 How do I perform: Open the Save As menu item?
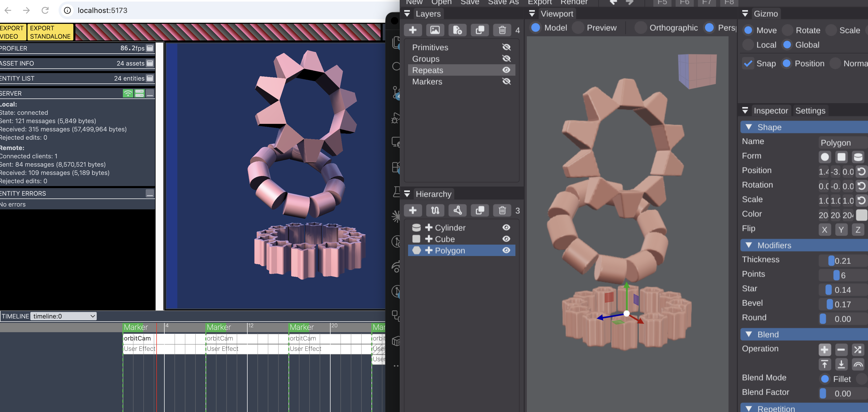pos(503,3)
